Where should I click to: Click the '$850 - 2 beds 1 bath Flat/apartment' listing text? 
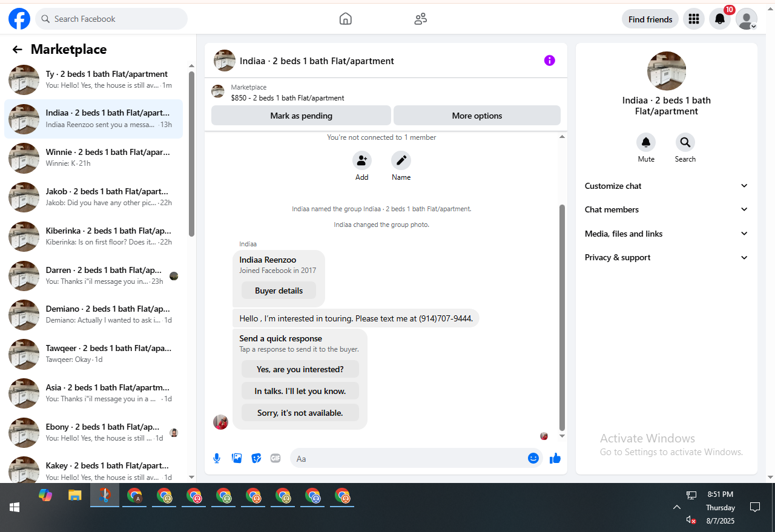click(288, 98)
